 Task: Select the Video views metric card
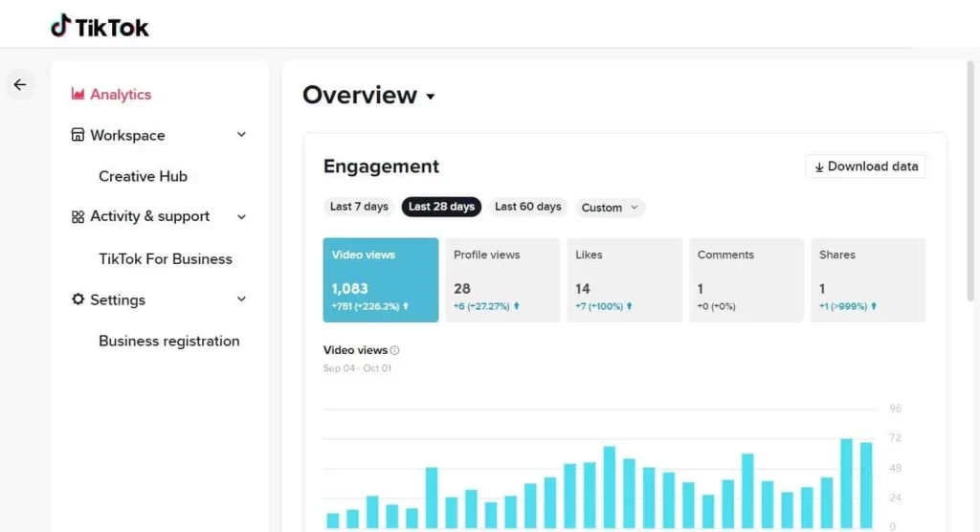(381, 280)
